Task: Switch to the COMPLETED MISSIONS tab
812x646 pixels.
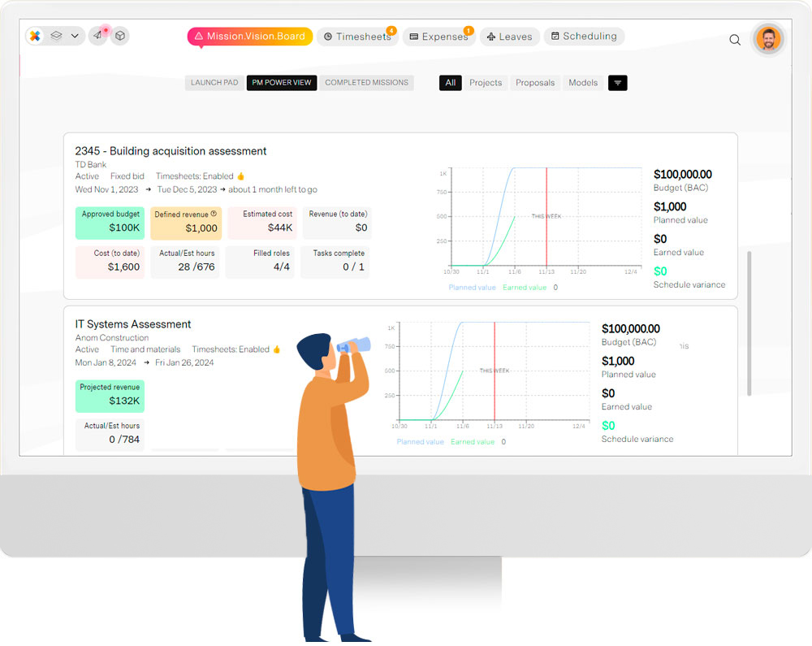Action: click(367, 82)
